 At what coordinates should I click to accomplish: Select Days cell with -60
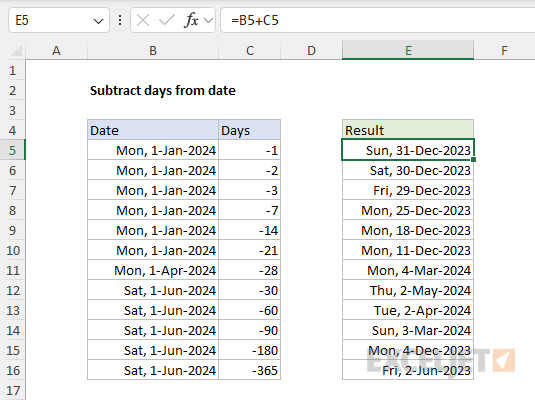[250, 310]
